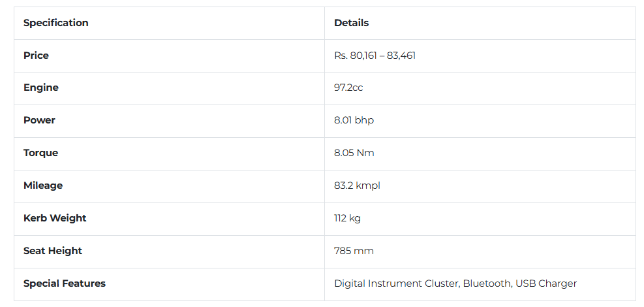644x307 pixels.
Task: Select the Kerb Weight row label
Action: coord(55,218)
